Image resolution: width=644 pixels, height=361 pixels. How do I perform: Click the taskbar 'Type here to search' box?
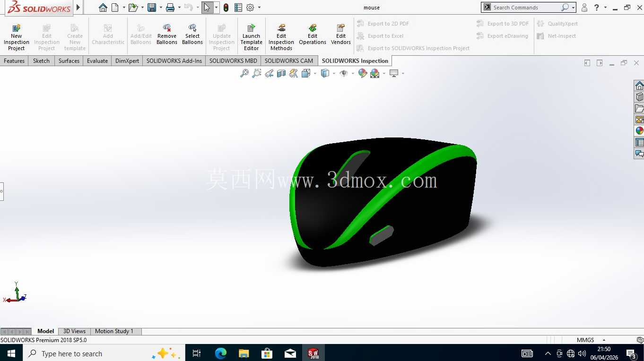(104, 353)
